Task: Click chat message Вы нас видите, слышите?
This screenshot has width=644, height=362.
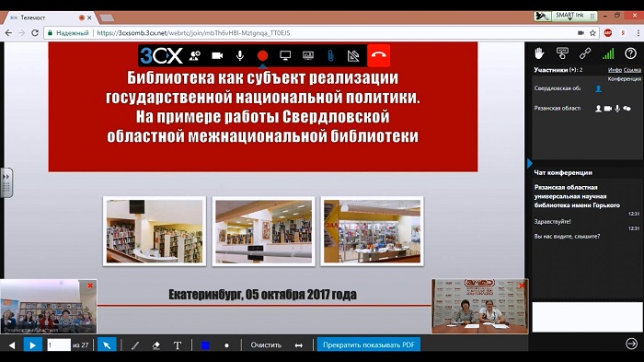Action: pyautogui.click(x=568, y=236)
